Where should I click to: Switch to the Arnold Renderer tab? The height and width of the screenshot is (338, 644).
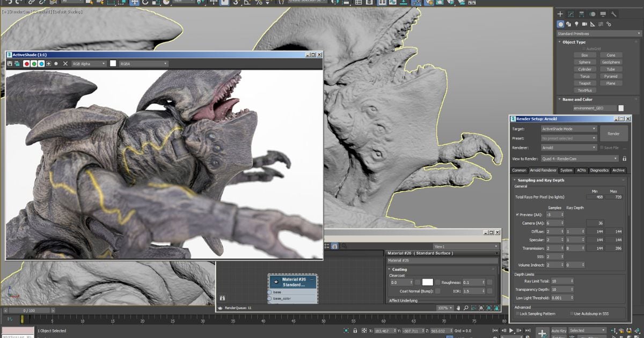pos(543,170)
